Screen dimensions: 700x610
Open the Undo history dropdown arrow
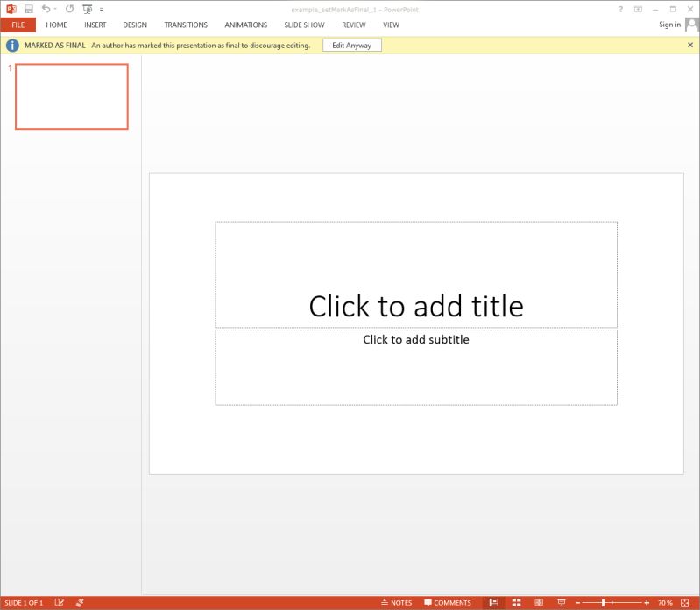55,9
